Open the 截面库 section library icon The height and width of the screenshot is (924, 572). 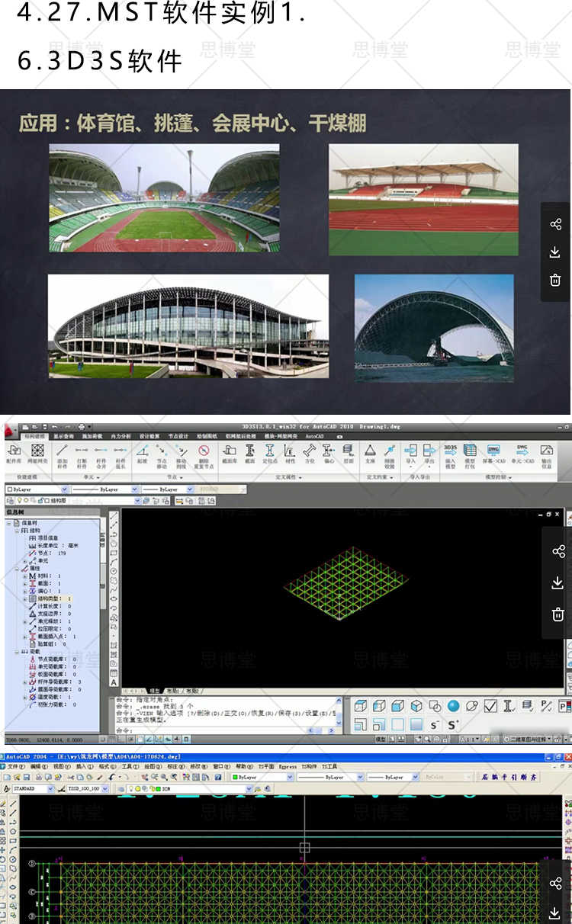click(229, 453)
